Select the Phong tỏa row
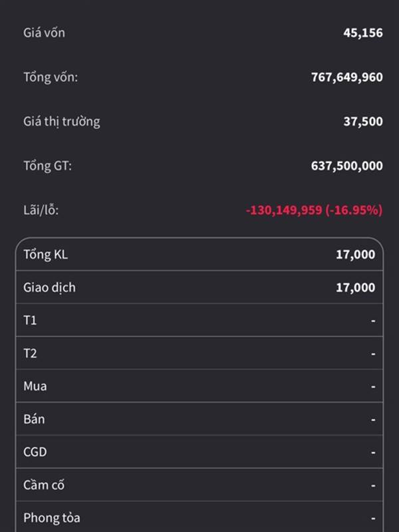This screenshot has height=532, width=399. (x=199, y=517)
